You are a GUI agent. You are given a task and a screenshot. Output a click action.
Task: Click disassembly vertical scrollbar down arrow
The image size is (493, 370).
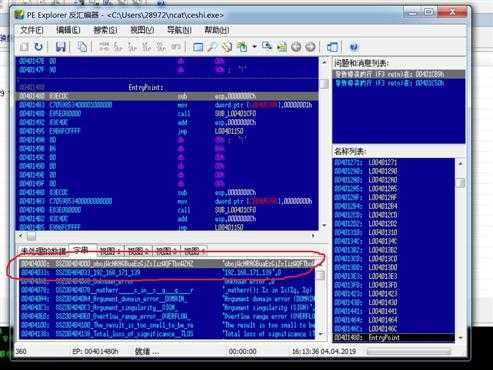(324, 226)
